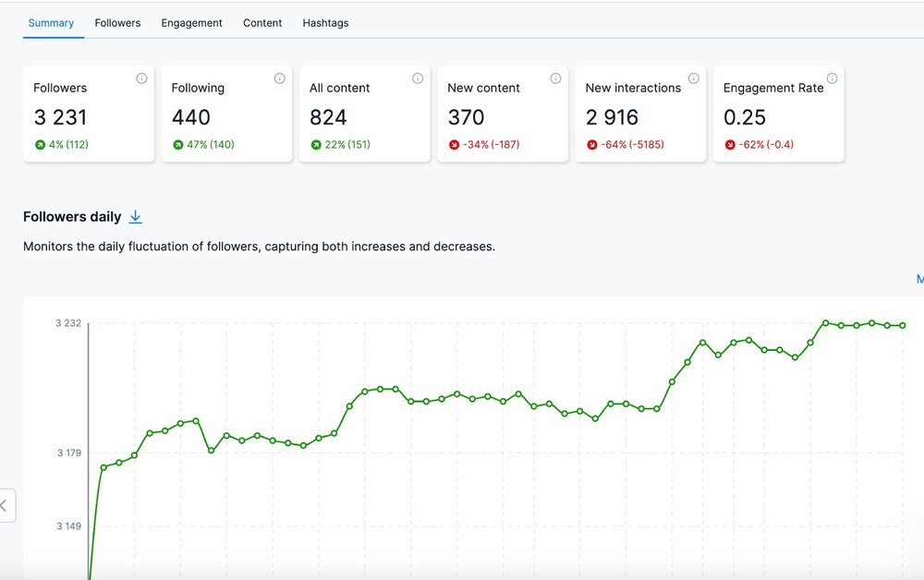Image resolution: width=924 pixels, height=580 pixels.
Task: Show info for New content card
Action: pyautogui.click(x=555, y=79)
